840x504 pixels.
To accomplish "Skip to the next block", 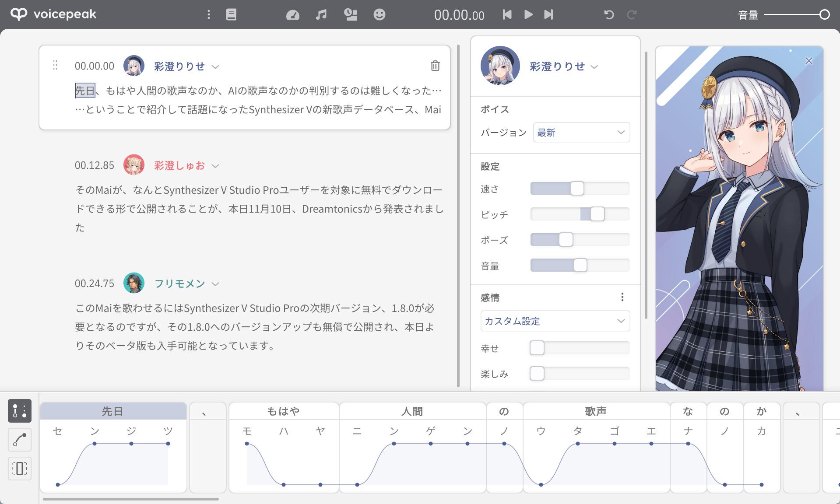I will (548, 15).
